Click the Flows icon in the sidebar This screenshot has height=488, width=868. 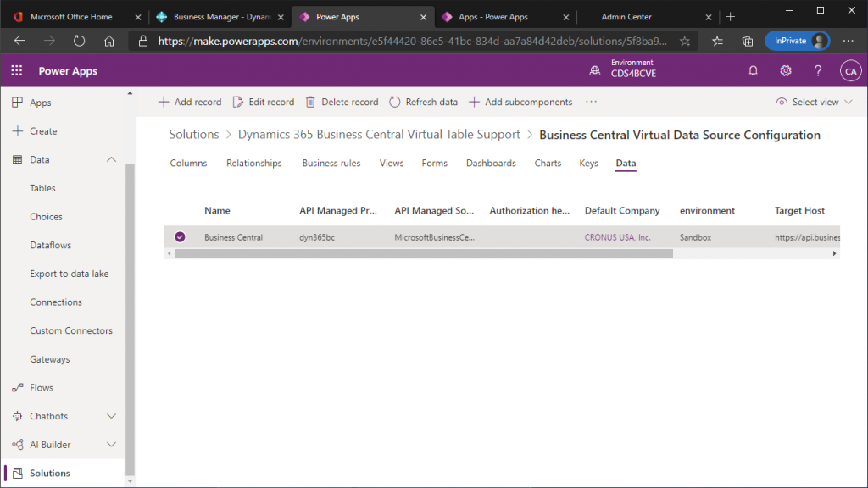coord(17,387)
